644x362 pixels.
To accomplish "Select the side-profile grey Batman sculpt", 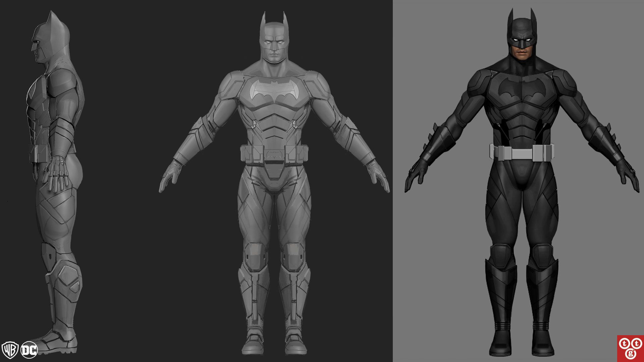I will tap(55, 182).
